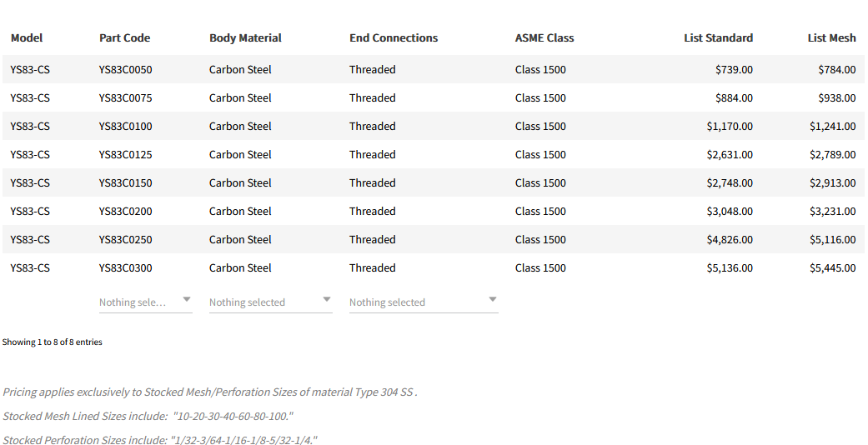Click part code YS83C0075

pyautogui.click(x=125, y=97)
